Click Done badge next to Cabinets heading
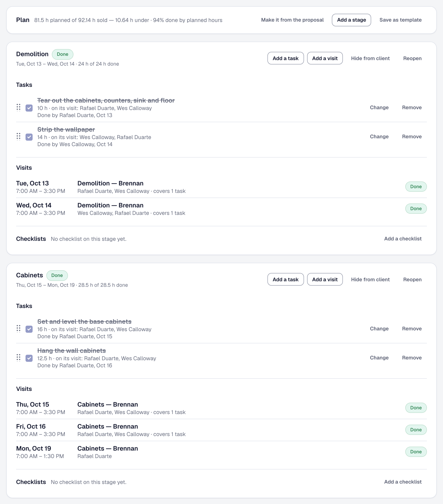The width and height of the screenshot is (443, 504). click(57, 275)
